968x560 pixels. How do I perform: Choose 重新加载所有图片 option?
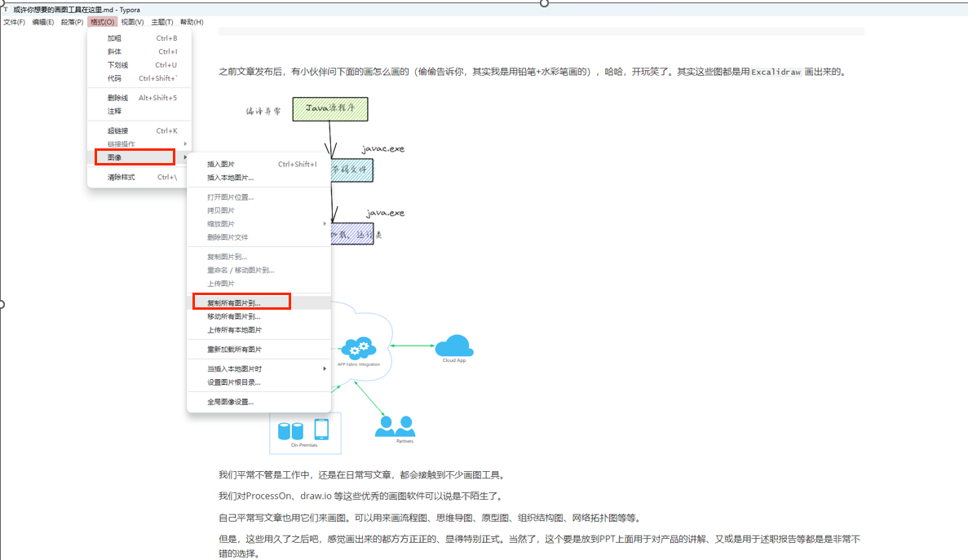click(259, 349)
